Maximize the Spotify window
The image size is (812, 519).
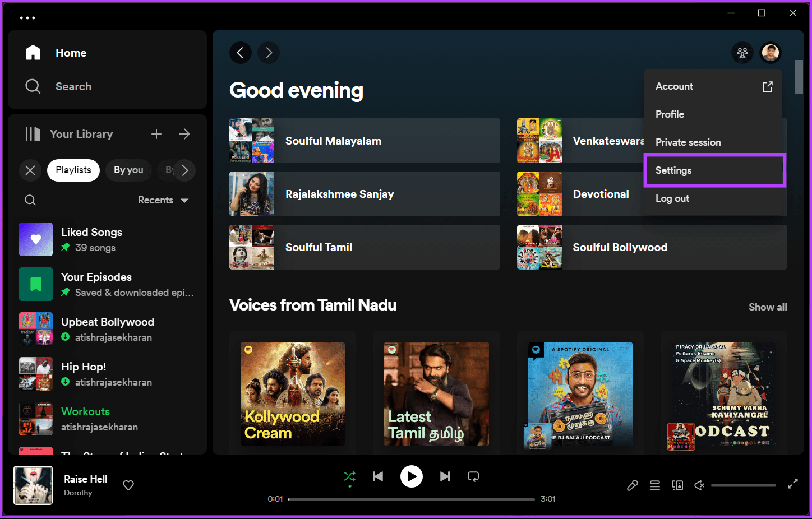click(762, 13)
